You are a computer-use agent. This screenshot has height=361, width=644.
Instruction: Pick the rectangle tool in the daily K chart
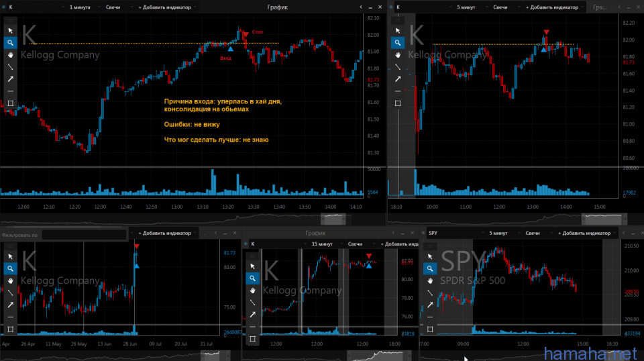pyautogui.click(x=10, y=329)
